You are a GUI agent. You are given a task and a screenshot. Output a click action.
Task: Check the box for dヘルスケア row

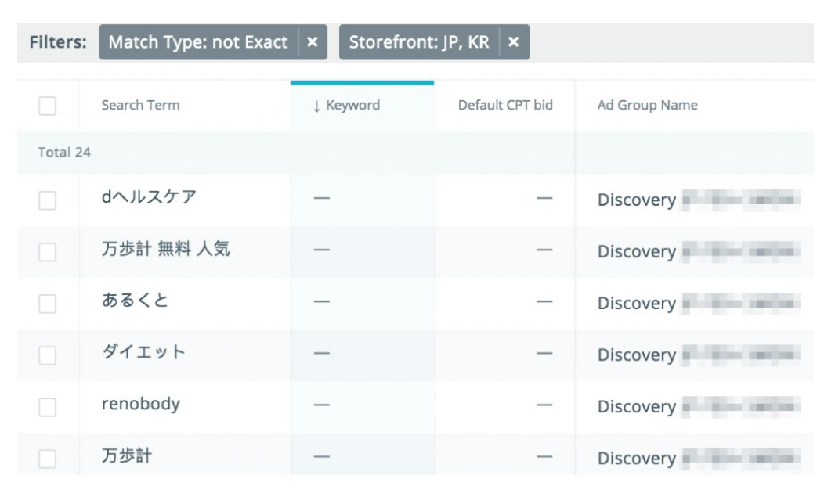[x=47, y=200]
